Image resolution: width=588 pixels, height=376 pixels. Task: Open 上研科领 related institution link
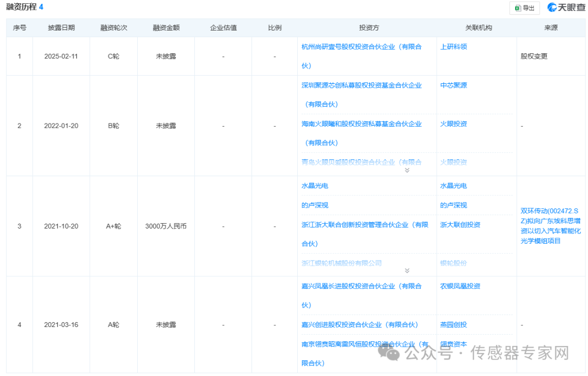coord(454,47)
